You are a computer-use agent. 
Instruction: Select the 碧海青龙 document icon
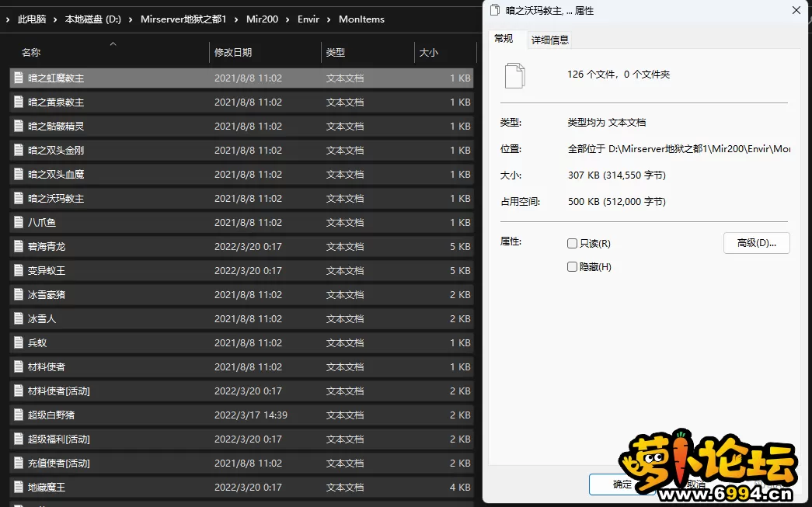click(18, 247)
